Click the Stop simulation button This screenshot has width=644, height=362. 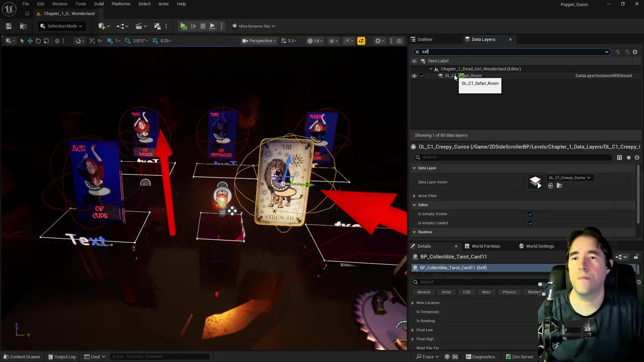pos(203,26)
